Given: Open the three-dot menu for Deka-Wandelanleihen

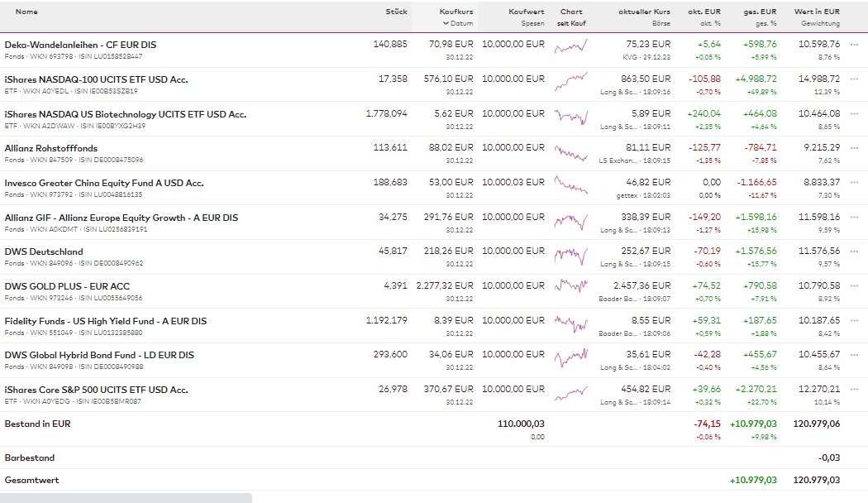Looking at the screenshot, I should (854, 44).
